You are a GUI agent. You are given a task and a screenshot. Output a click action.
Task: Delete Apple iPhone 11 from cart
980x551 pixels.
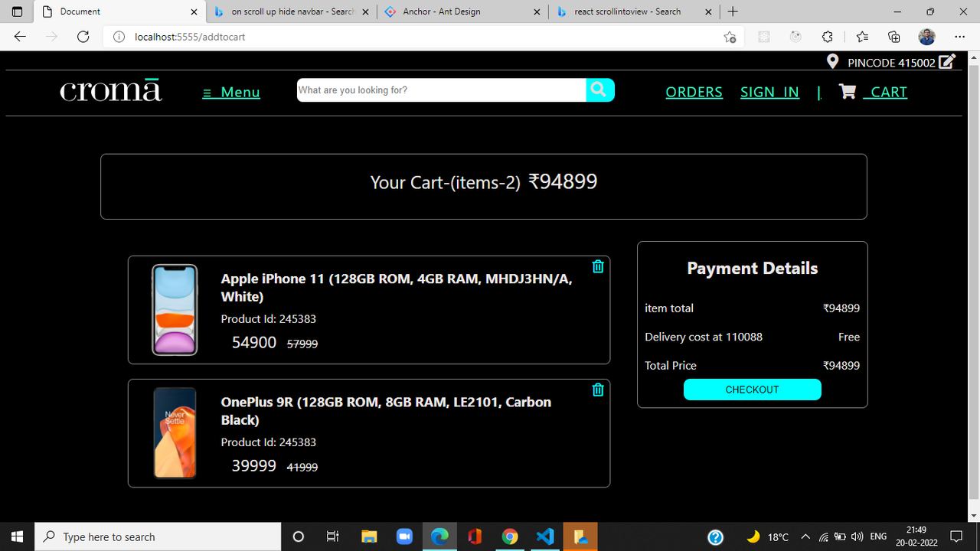598,266
